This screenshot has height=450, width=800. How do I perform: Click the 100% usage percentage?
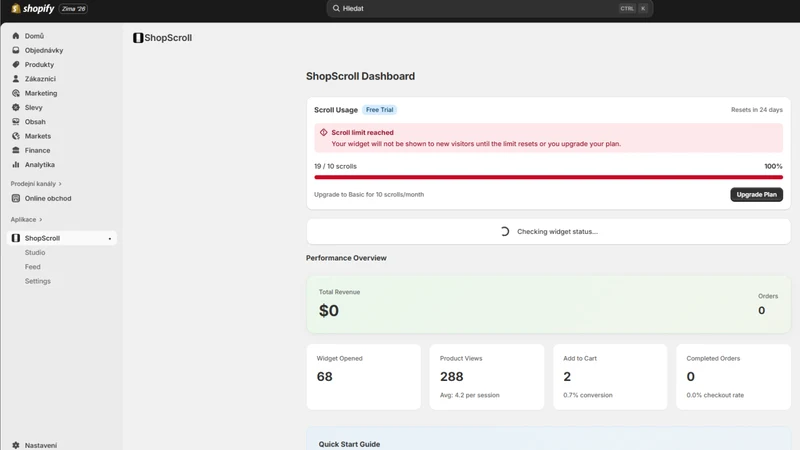pos(773,166)
